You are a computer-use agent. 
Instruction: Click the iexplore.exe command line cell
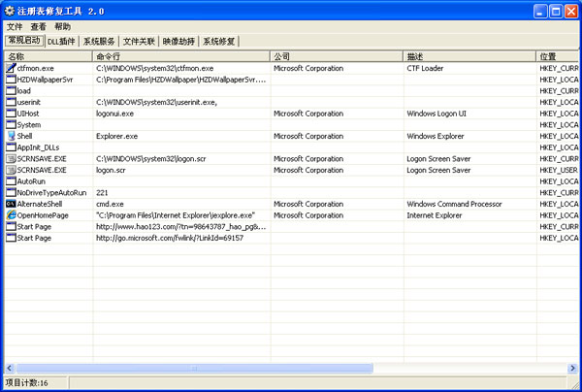pyautogui.click(x=176, y=215)
